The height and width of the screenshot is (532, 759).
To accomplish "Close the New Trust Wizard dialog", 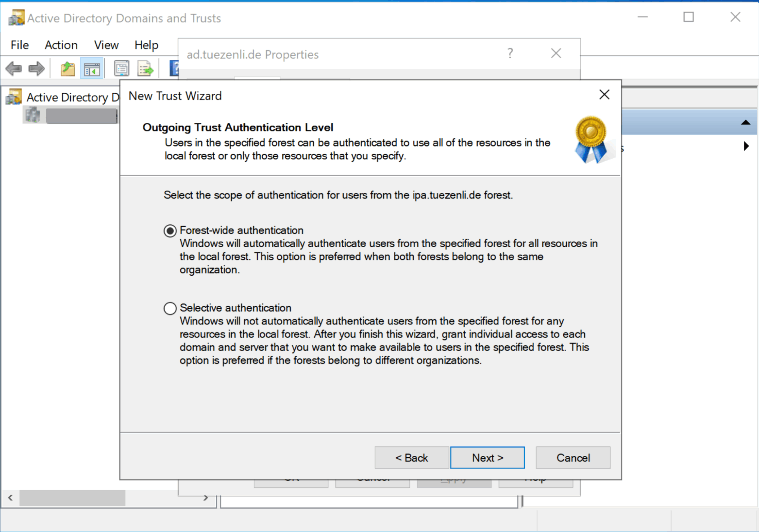I will click(x=604, y=95).
